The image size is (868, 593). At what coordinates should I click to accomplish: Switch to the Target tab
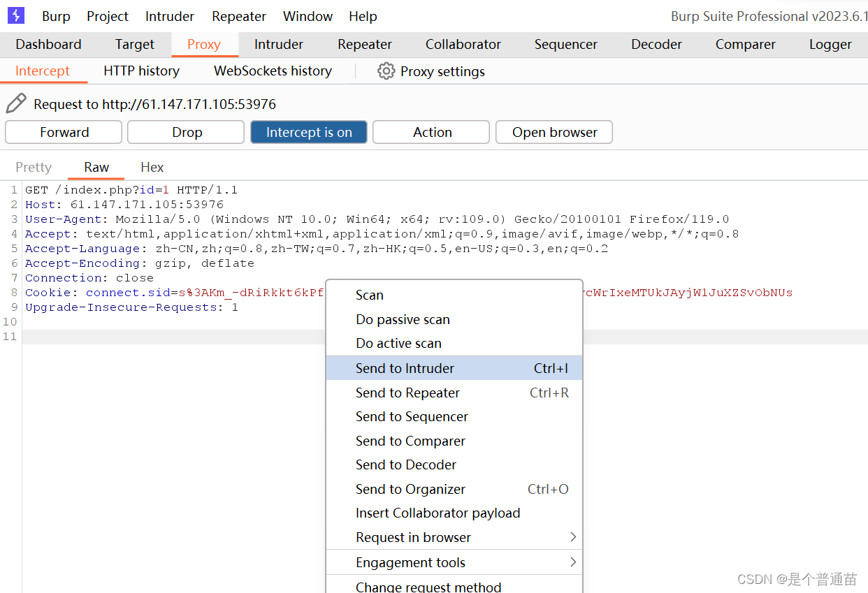[134, 44]
